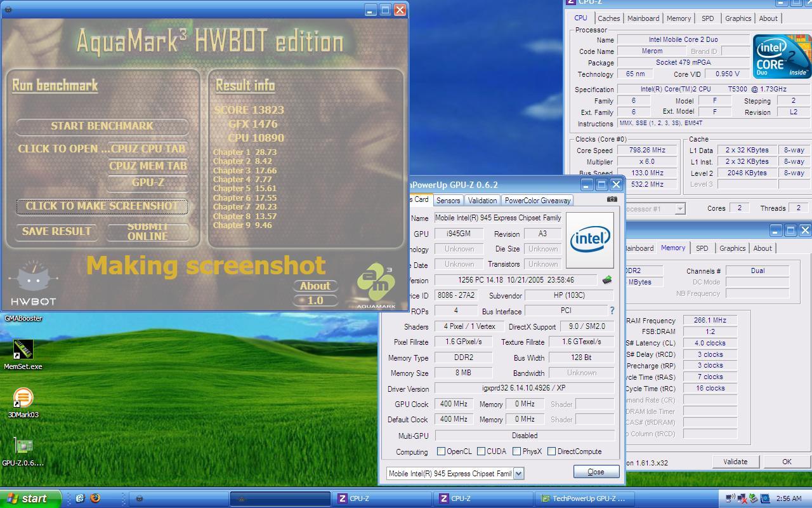Click the Intel Core 2 Duo logo in CPU-Z
The image size is (812, 508).
click(782, 57)
